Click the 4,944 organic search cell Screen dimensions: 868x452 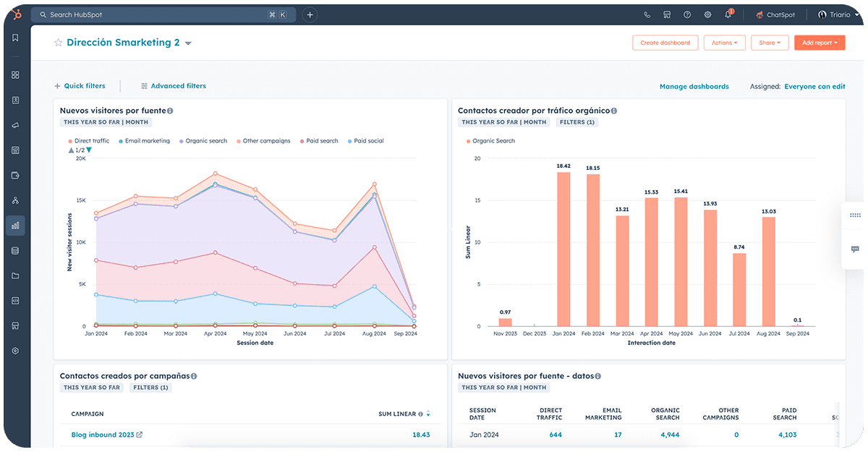click(670, 435)
